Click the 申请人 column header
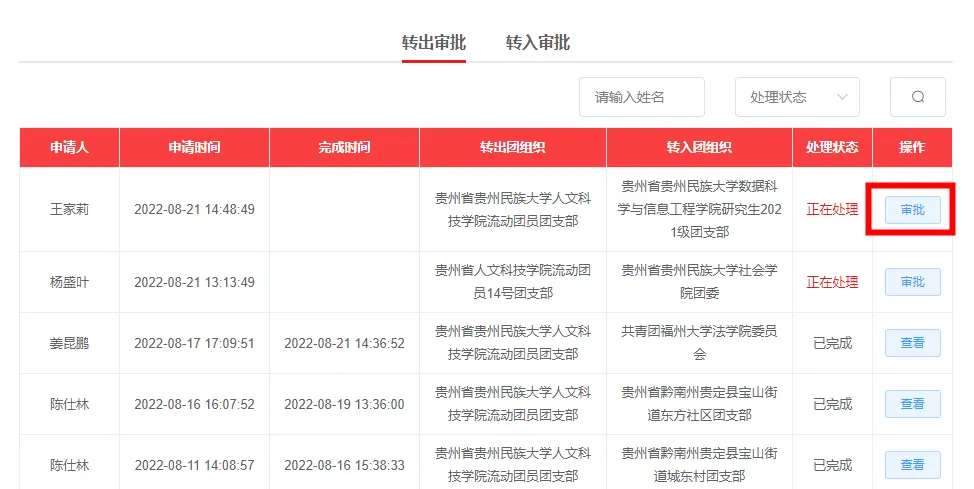Screen dimensions: 974x489 coord(70,147)
